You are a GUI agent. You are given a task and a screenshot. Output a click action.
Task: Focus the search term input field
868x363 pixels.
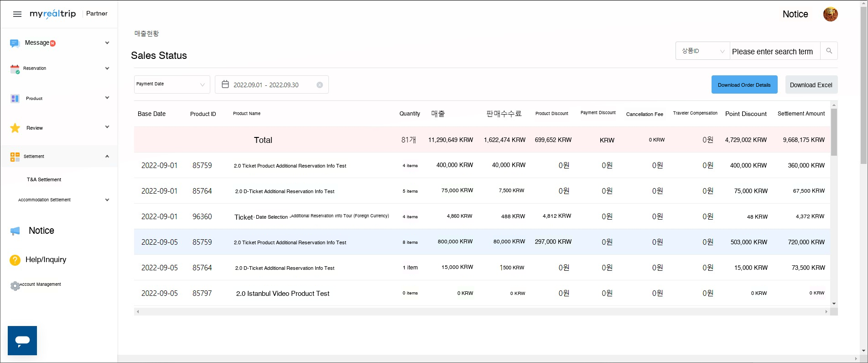point(774,52)
